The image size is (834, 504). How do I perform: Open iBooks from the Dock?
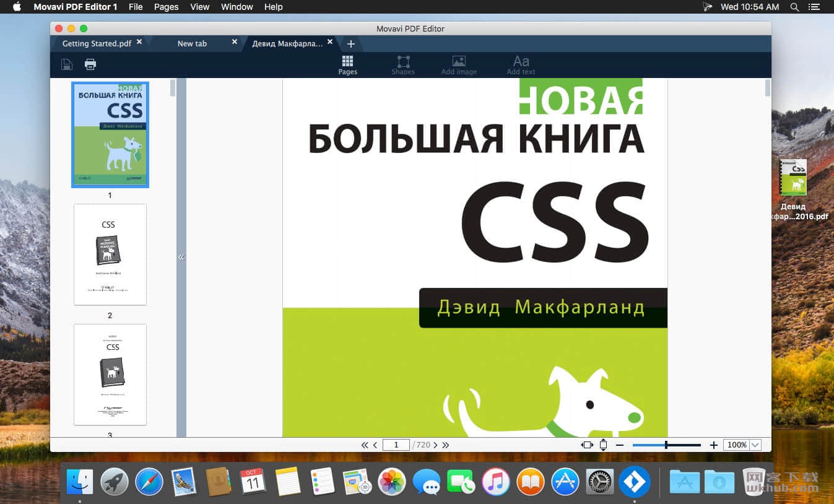pos(530,482)
